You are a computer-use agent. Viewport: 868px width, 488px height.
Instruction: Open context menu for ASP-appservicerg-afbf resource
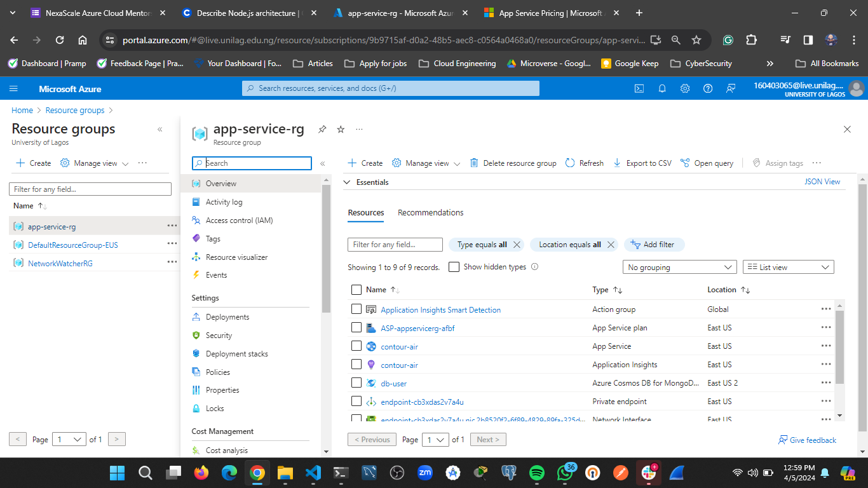826,327
